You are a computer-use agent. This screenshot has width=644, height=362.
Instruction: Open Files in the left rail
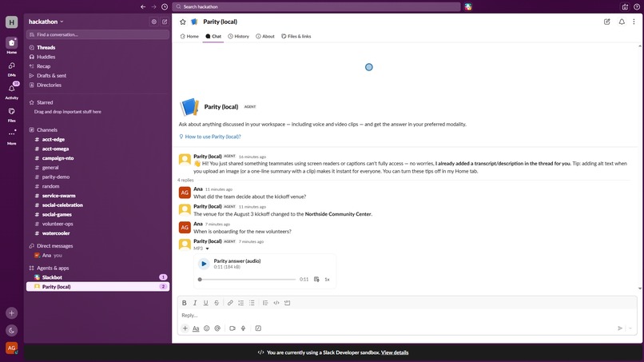tap(11, 114)
